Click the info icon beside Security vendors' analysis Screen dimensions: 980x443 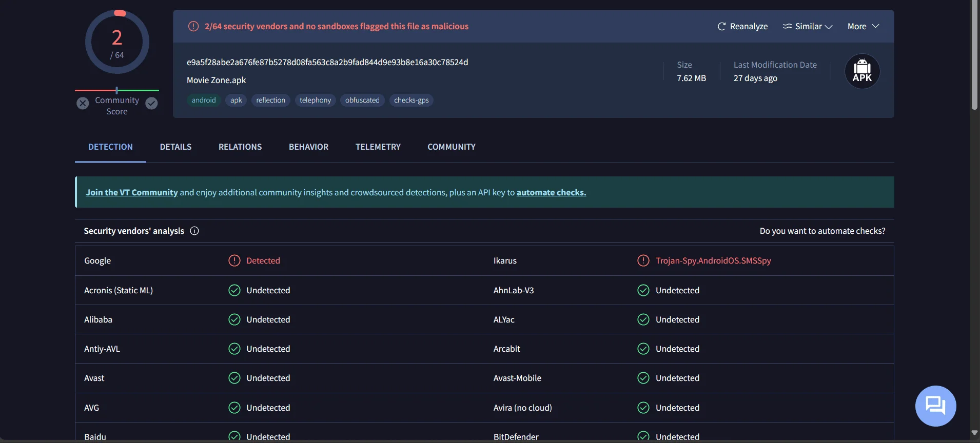(194, 231)
